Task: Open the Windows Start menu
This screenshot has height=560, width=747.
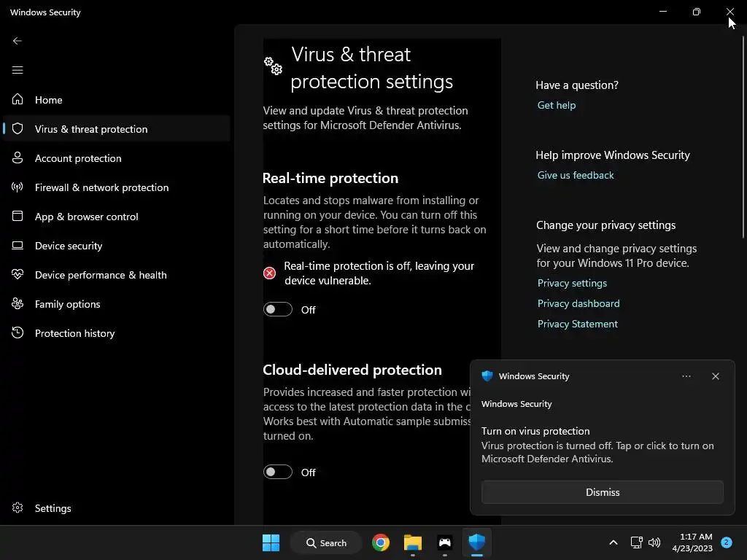Action: click(x=271, y=542)
